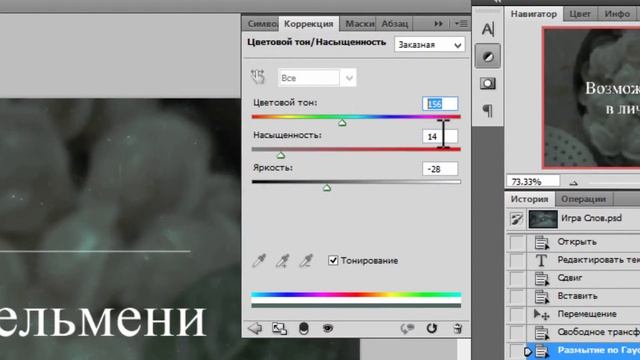Screen dimensions: 640x360
Task: Set history brush source for Открыть state
Action: (517, 242)
